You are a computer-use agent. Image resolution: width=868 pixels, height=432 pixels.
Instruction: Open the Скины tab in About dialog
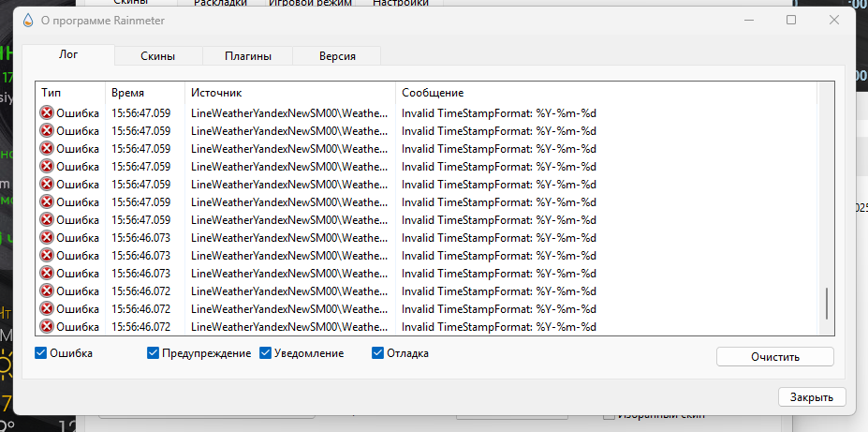(157, 56)
